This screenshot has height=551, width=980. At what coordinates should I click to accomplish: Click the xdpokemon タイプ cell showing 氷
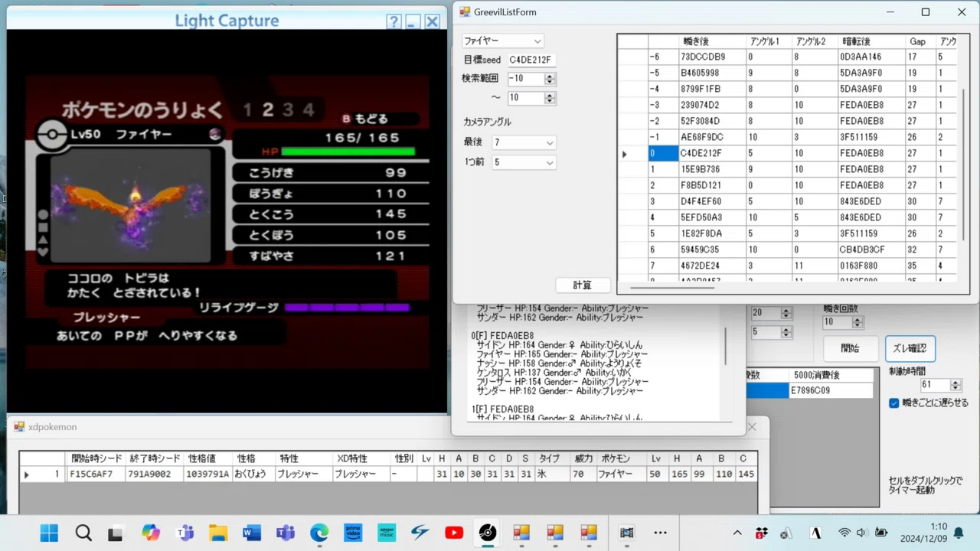point(553,474)
